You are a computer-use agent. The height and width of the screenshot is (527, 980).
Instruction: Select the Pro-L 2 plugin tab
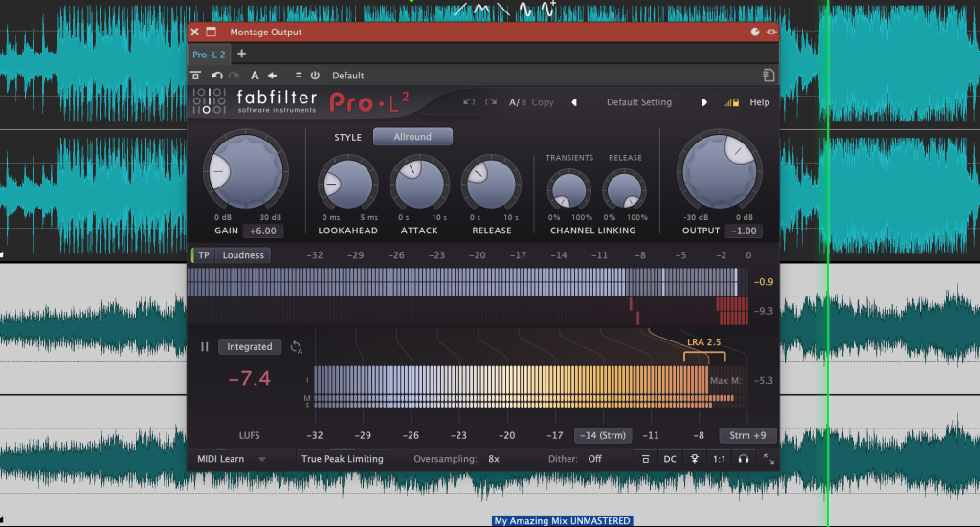[x=209, y=55]
